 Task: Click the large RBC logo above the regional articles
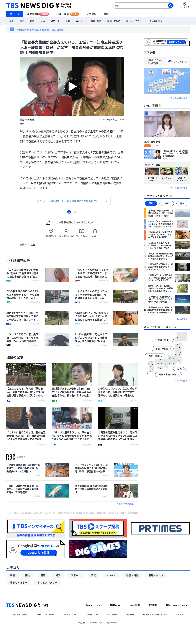tap(11, 457)
